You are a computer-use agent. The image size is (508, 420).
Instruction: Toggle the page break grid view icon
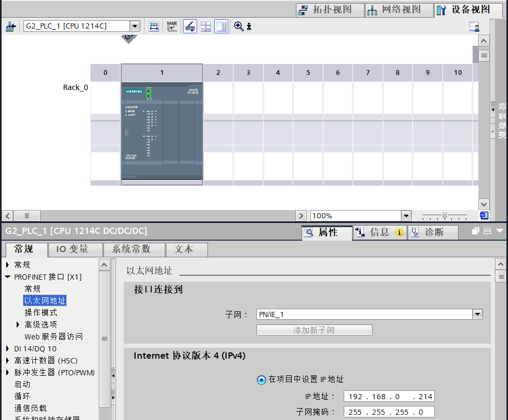click(x=206, y=27)
